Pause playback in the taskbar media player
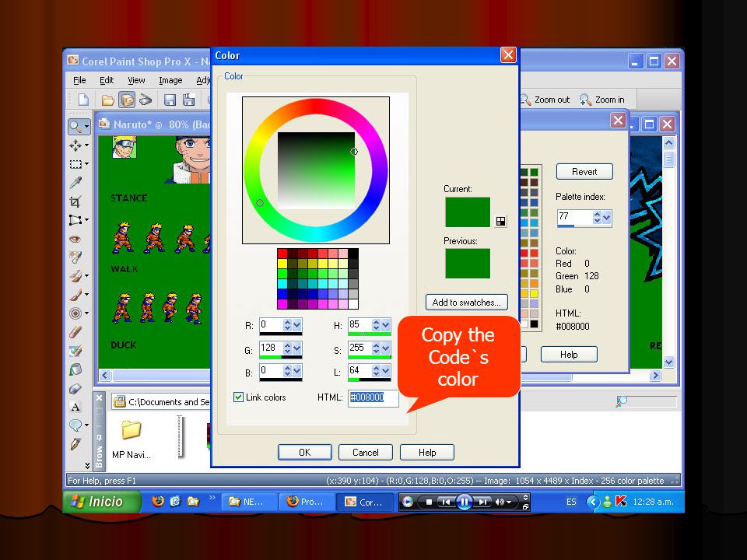This screenshot has width=747, height=560. pos(464,502)
